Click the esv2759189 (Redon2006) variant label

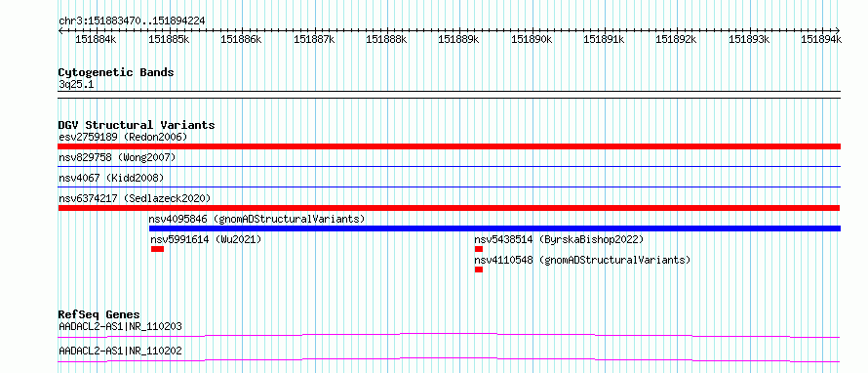(123, 137)
